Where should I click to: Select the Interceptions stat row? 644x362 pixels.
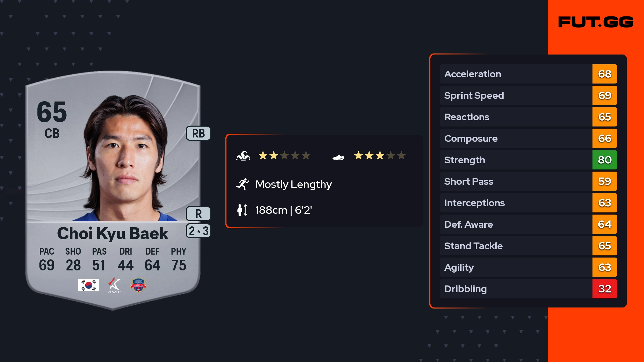[515, 203]
